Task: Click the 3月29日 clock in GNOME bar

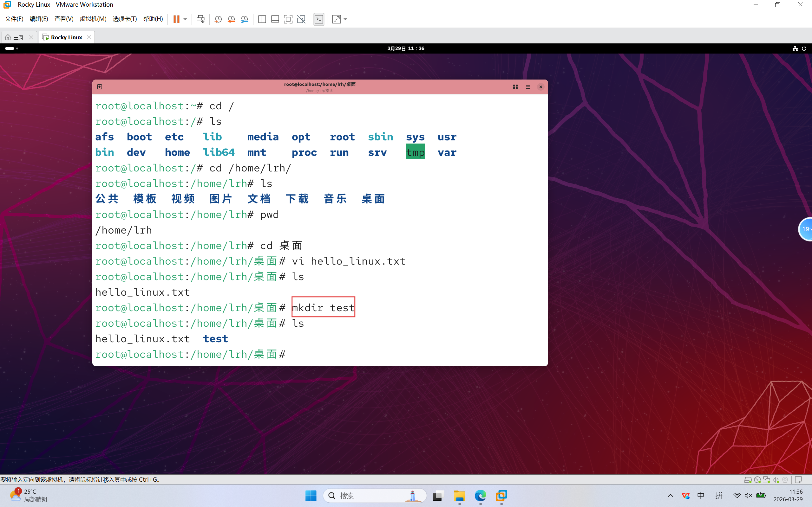Action: tap(406, 48)
